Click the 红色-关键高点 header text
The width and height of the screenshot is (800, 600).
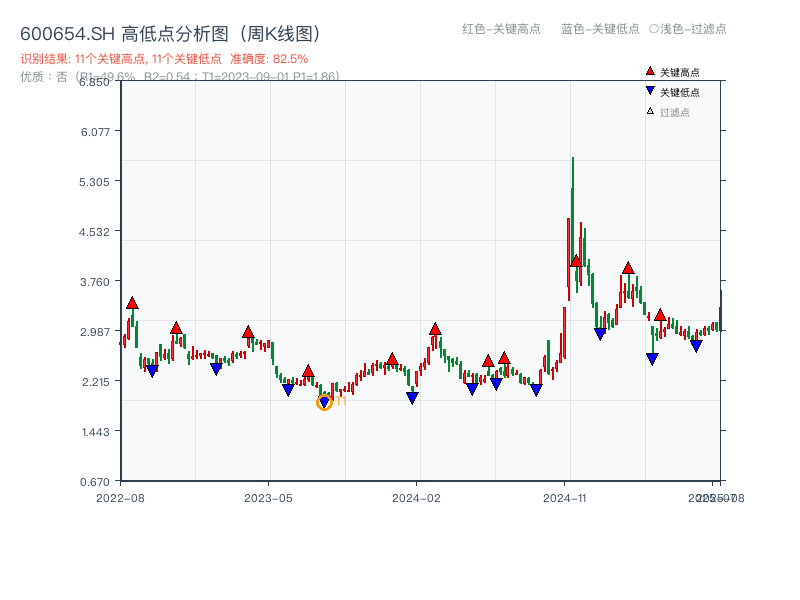pyautogui.click(x=501, y=29)
